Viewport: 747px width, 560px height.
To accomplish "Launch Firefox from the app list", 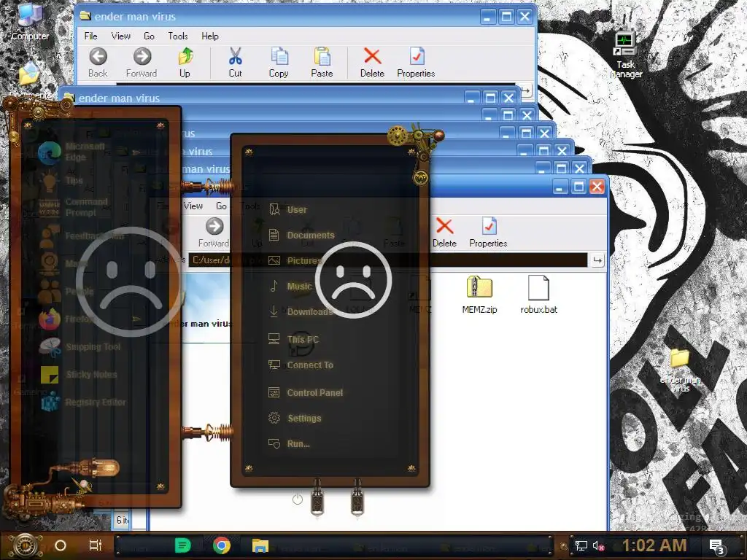I will 66,319.
